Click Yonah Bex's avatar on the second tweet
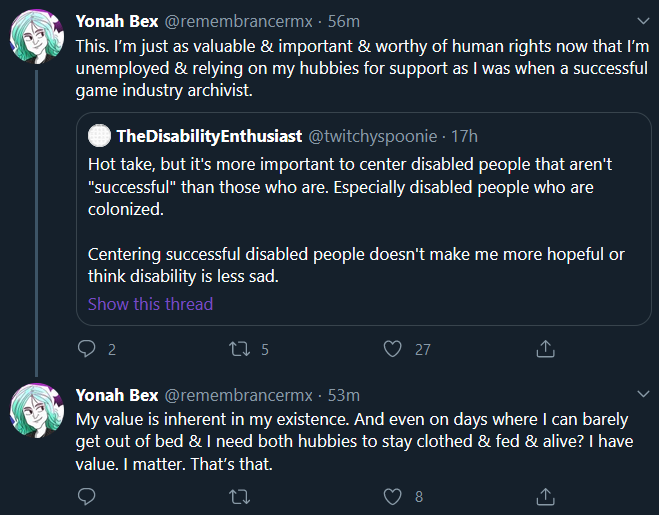Screen dimensions: 659x515 37,410
